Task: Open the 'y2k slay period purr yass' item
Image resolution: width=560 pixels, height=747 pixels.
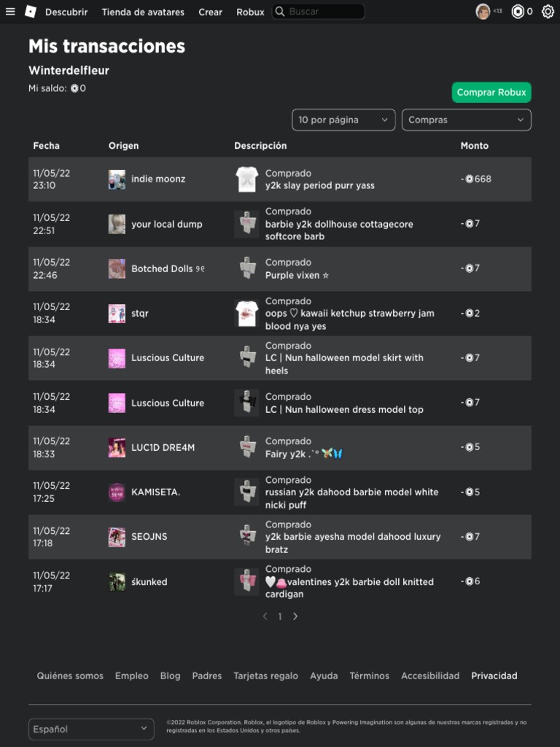Action: [x=319, y=185]
